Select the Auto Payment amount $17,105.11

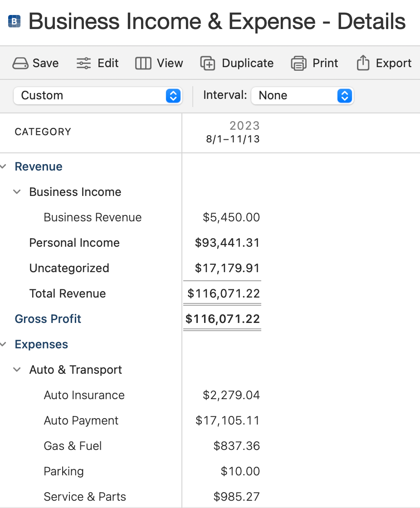click(228, 420)
